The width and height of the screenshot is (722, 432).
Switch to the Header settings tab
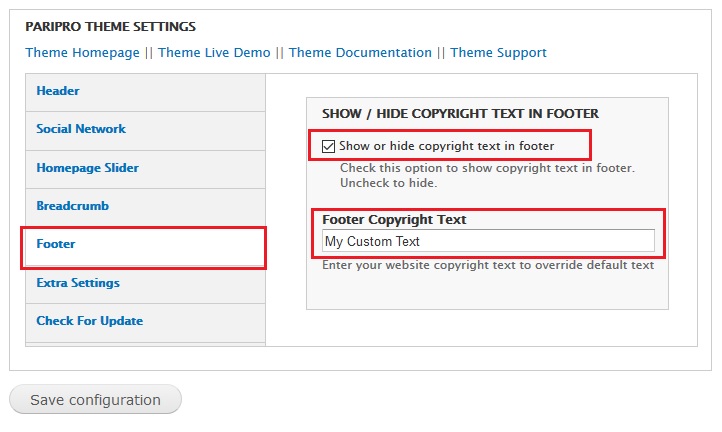tap(58, 91)
